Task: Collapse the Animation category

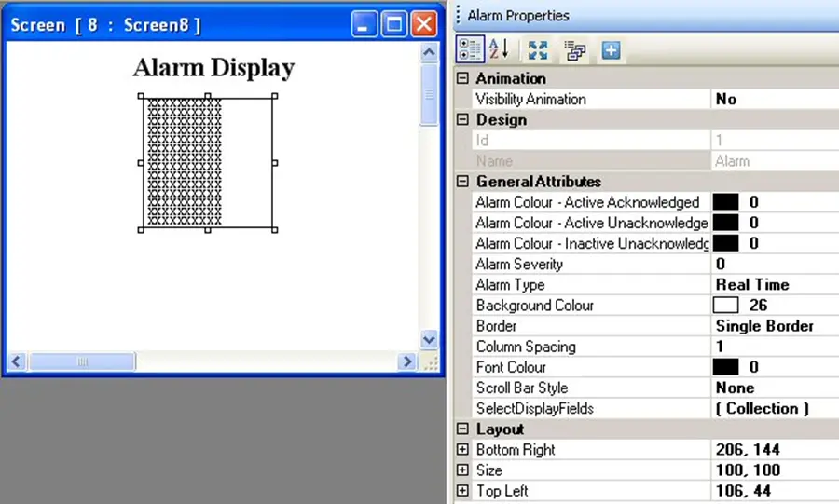Action: pos(462,78)
